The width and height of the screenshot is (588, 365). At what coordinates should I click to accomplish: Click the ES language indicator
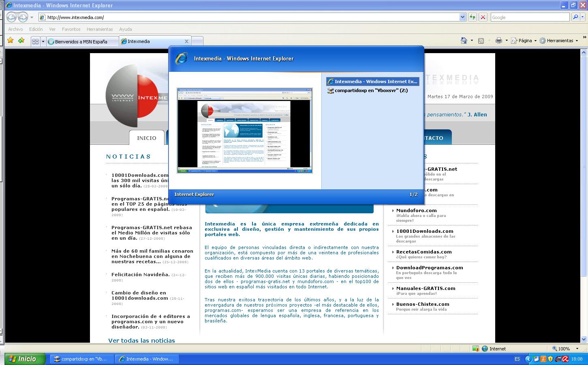(517, 359)
